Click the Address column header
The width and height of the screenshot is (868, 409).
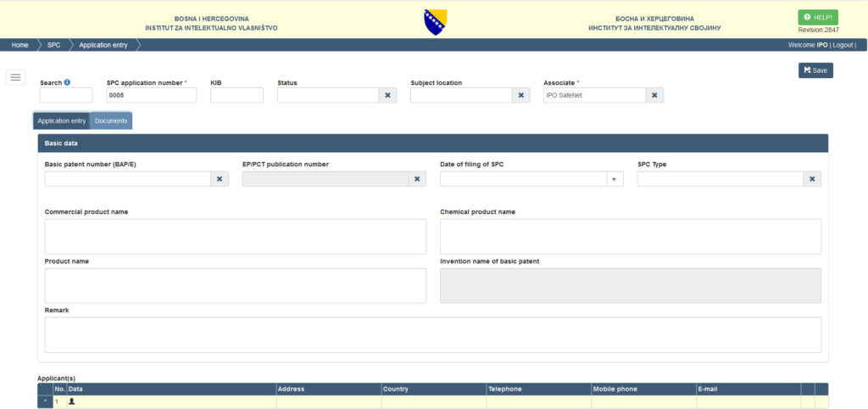[329, 389]
